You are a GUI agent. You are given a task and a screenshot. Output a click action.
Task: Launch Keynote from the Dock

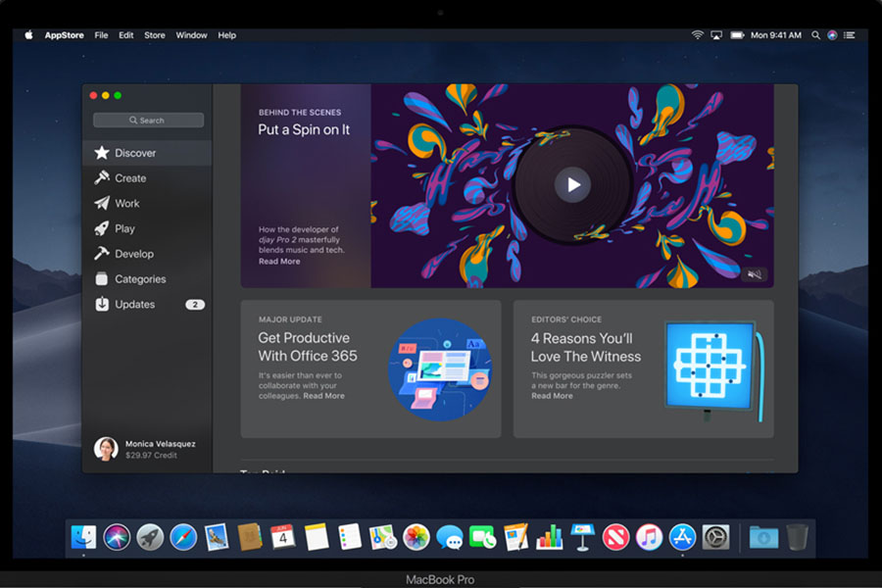583,537
